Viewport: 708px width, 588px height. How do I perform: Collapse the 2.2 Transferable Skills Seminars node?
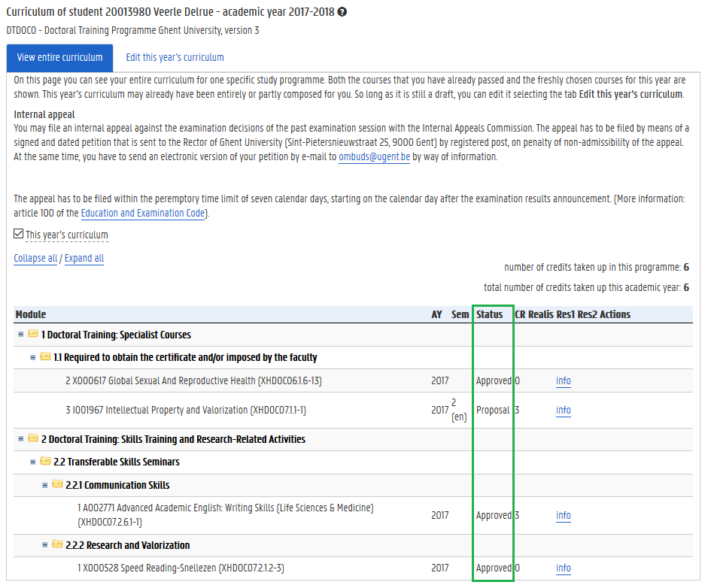(x=33, y=462)
